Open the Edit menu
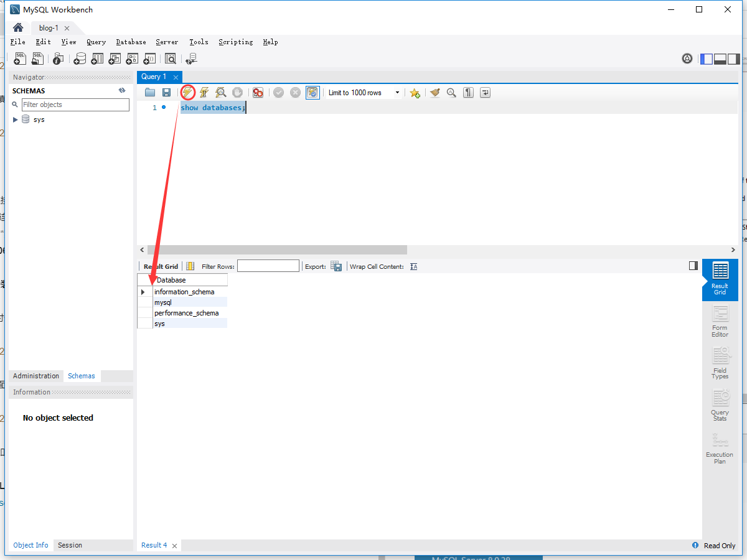The image size is (747, 560). pyautogui.click(x=44, y=42)
